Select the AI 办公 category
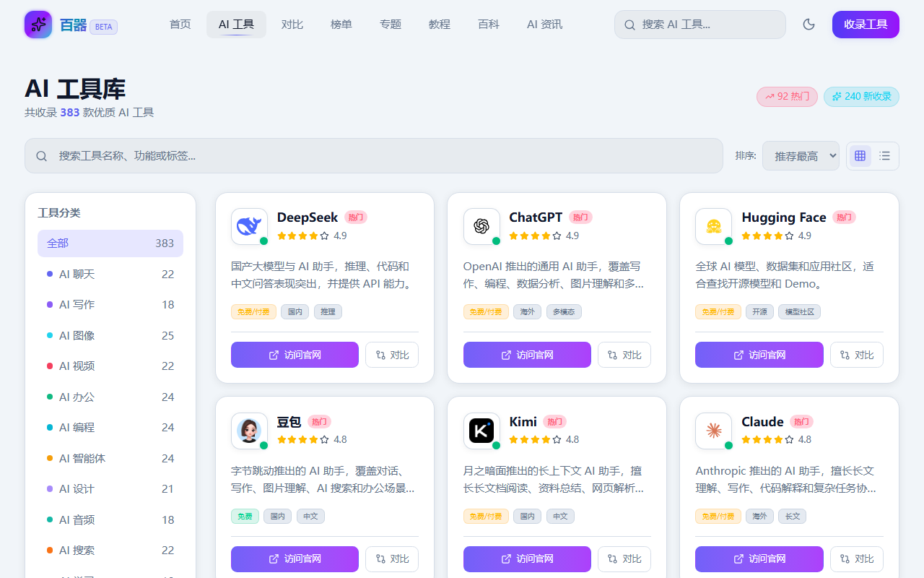 pos(110,397)
